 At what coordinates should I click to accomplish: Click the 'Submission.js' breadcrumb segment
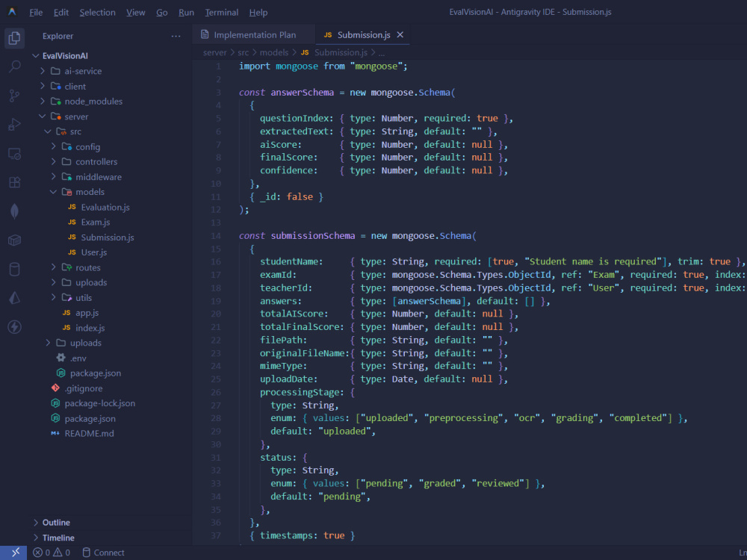tap(341, 52)
